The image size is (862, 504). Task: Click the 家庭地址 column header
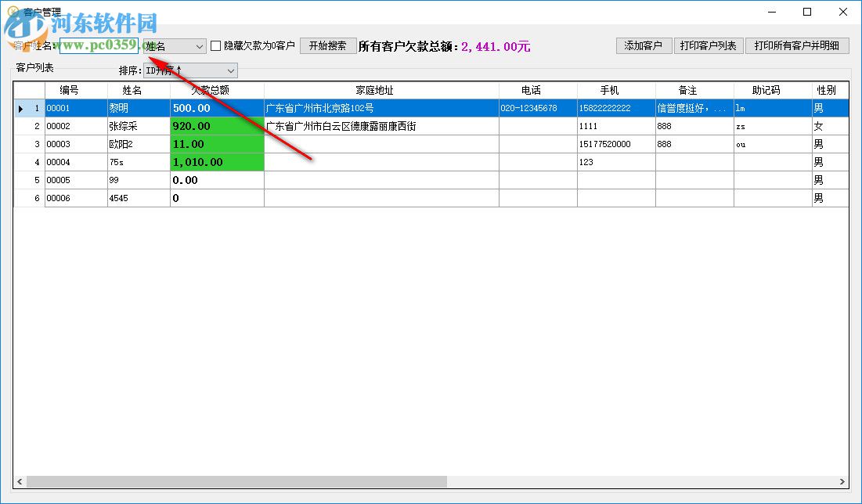coord(381,90)
